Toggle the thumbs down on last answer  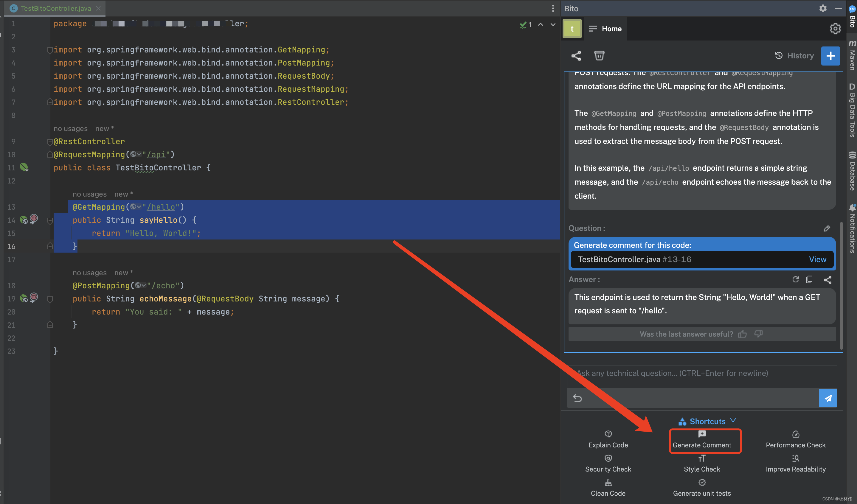759,334
